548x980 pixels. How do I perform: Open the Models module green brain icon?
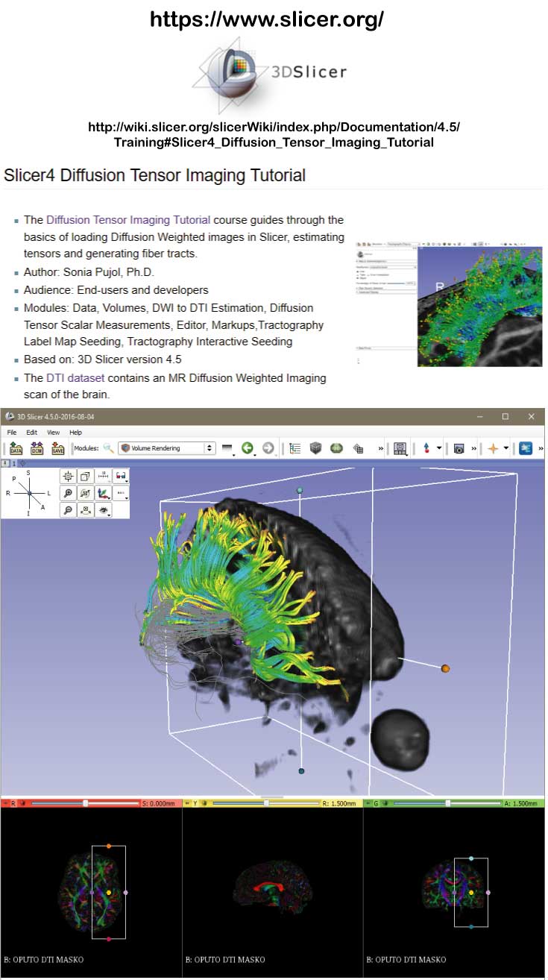coord(336,448)
